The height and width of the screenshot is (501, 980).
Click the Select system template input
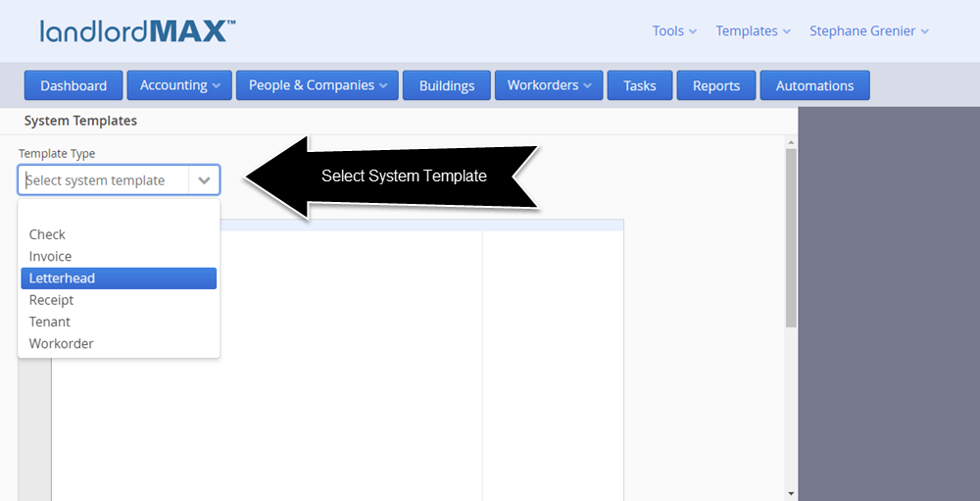(104, 180)
